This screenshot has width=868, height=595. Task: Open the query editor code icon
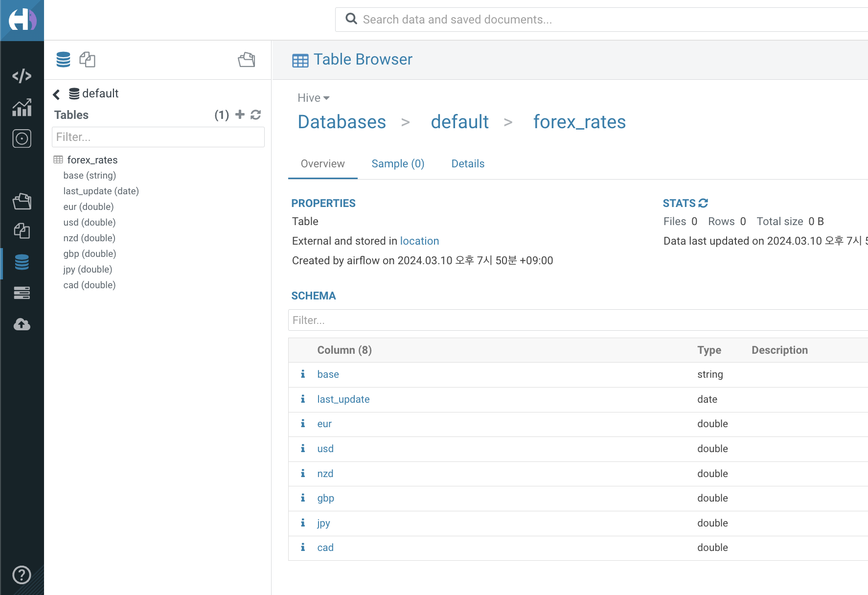(x=22, y=76)
